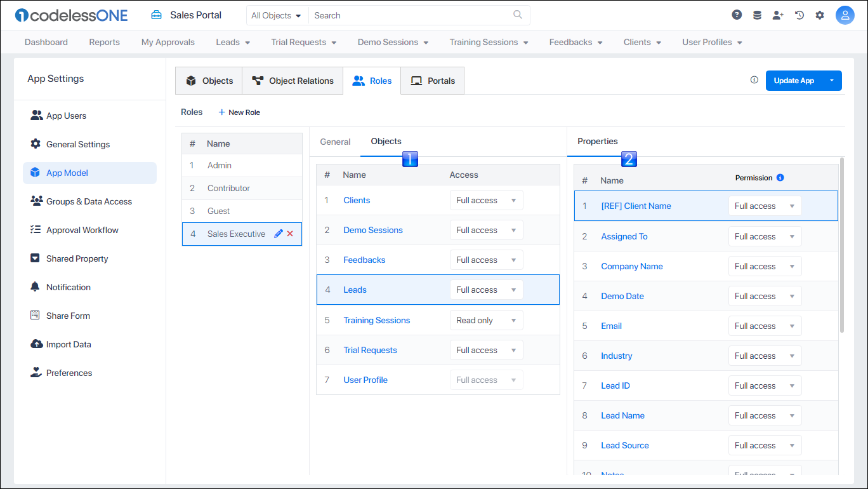Open Approval Workflow in sidebar
The height and width of the screenshot is (489, 868).
coord(89,230)
